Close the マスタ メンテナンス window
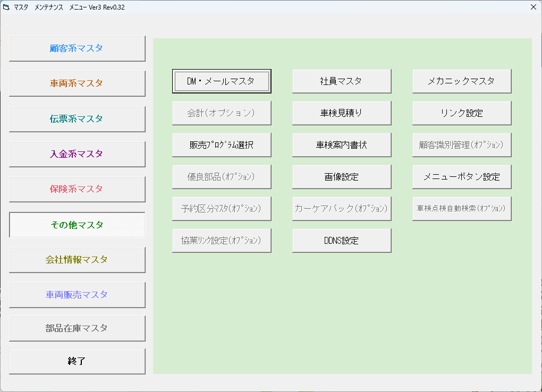Screen dimensions: 542x392 (x=533, y=7)
